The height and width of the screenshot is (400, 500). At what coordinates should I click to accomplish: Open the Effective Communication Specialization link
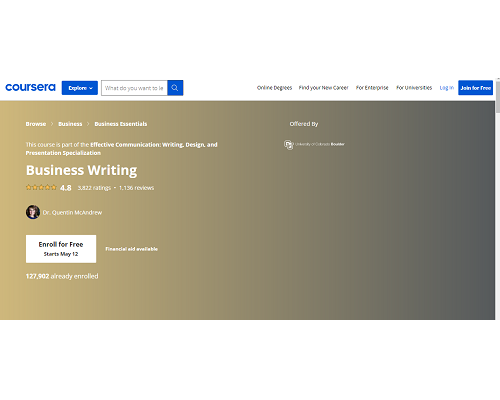(x=122, y=149)
